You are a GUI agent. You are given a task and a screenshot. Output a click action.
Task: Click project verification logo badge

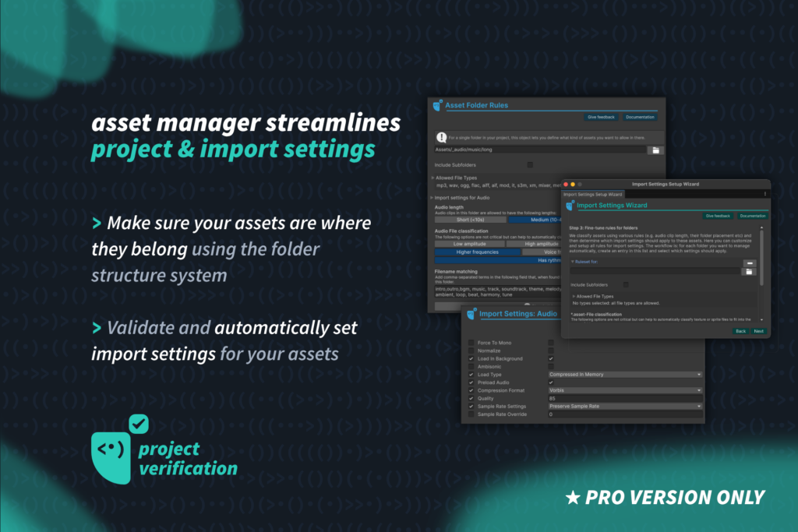click(x=119, y=449)
